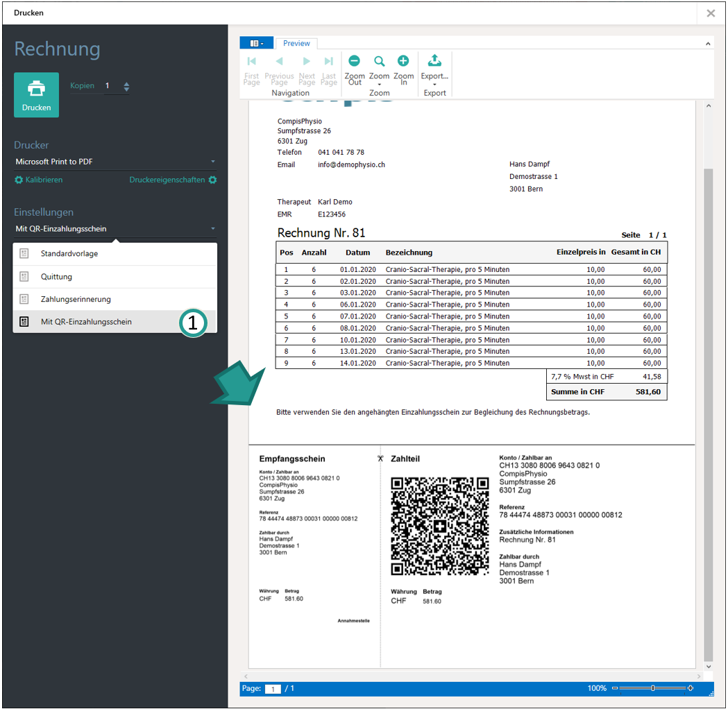The width and height of the screenshot is (728, 709).
Task: Go to the First Page
Action: coord(251,69)
